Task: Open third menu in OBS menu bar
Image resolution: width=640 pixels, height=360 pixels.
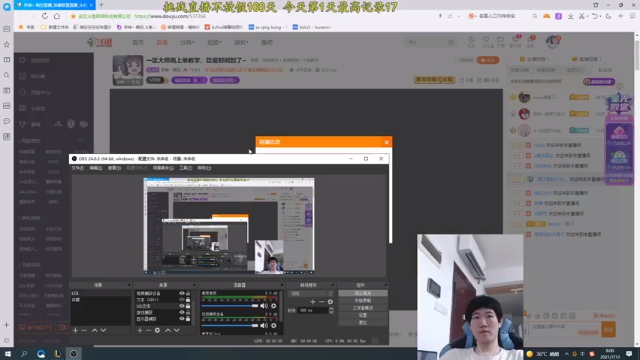Action: coord(114,168)
